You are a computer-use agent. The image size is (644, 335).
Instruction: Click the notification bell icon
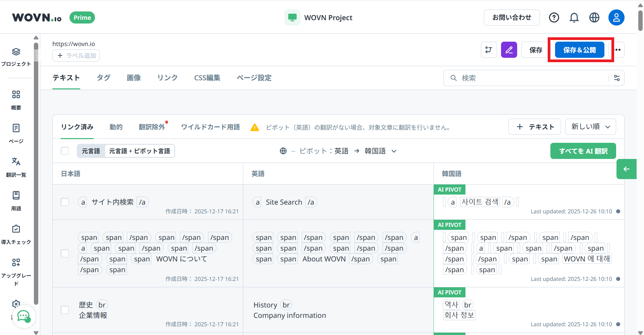coord(574,17)
